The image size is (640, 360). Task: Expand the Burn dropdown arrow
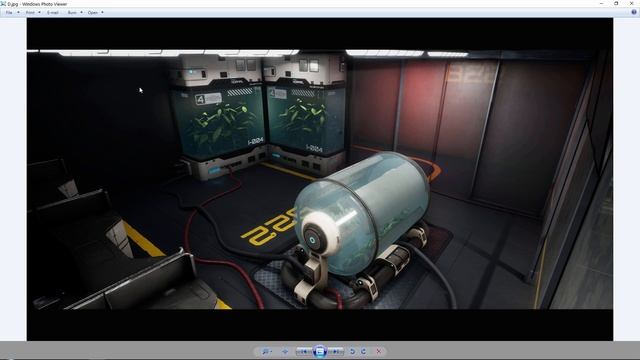pyautogui.click(x=81, y=13)
